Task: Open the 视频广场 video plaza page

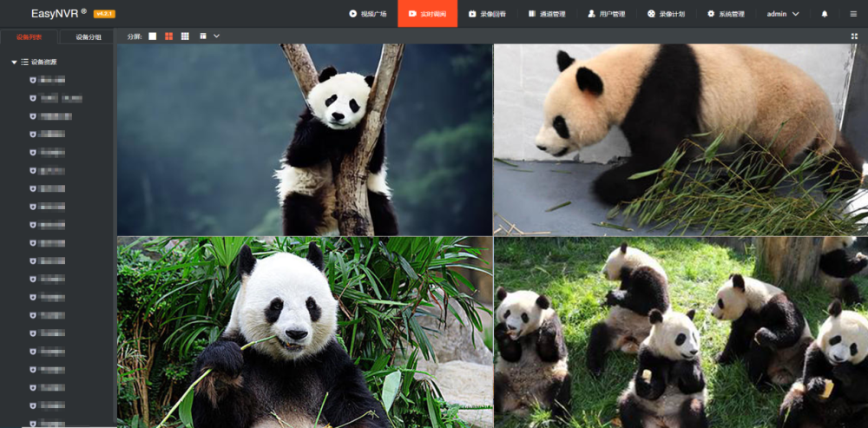Action: pos(367,14)
